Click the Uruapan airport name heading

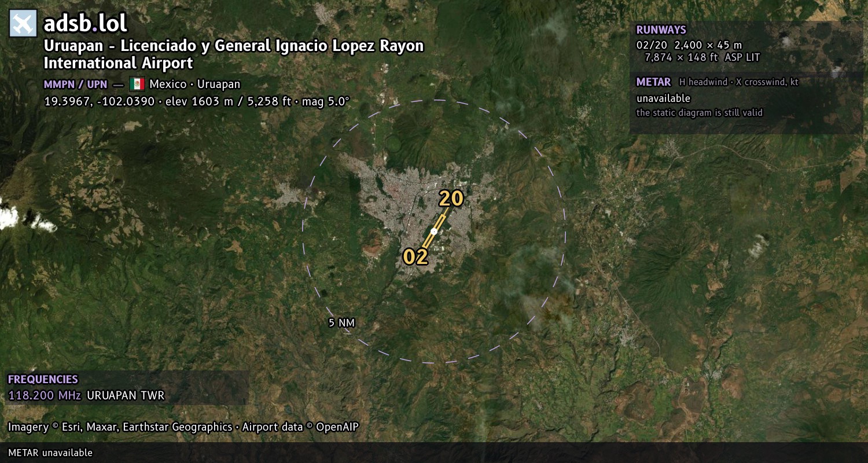234,54
